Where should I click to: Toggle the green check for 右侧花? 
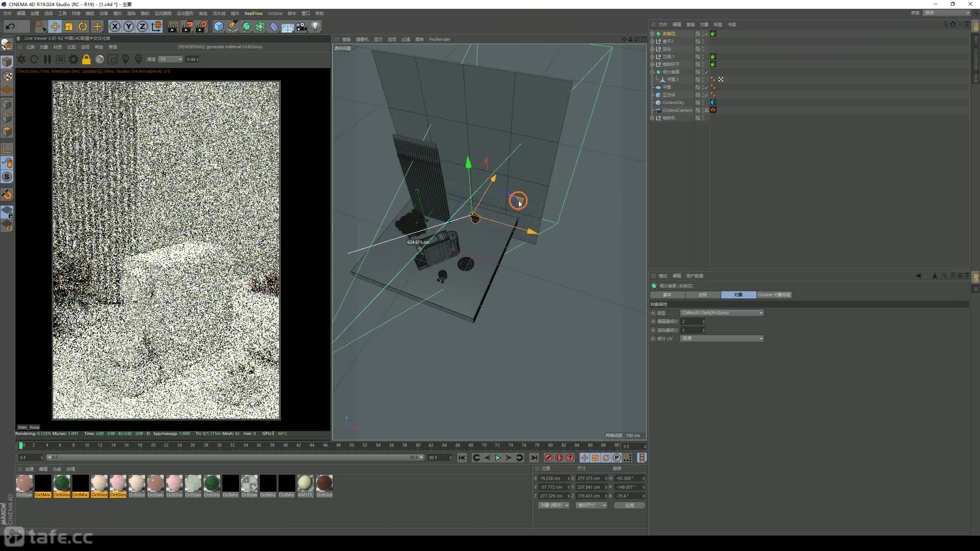(x=707, y=34)
